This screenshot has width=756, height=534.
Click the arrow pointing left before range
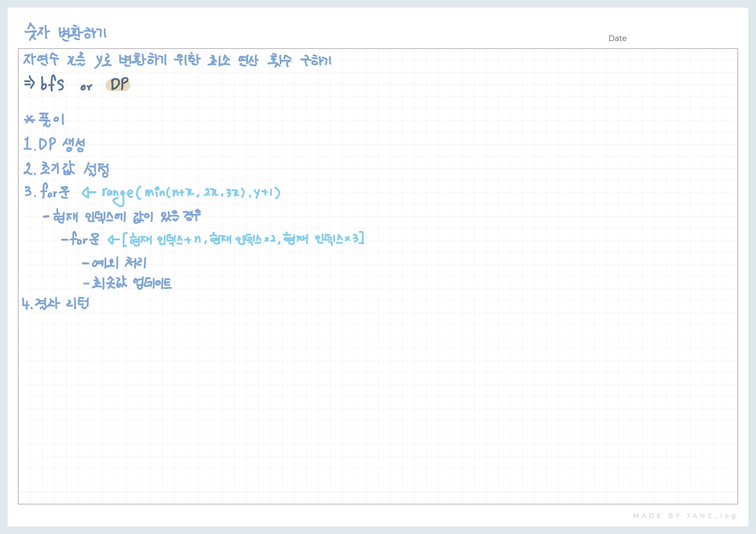[89, 192]
